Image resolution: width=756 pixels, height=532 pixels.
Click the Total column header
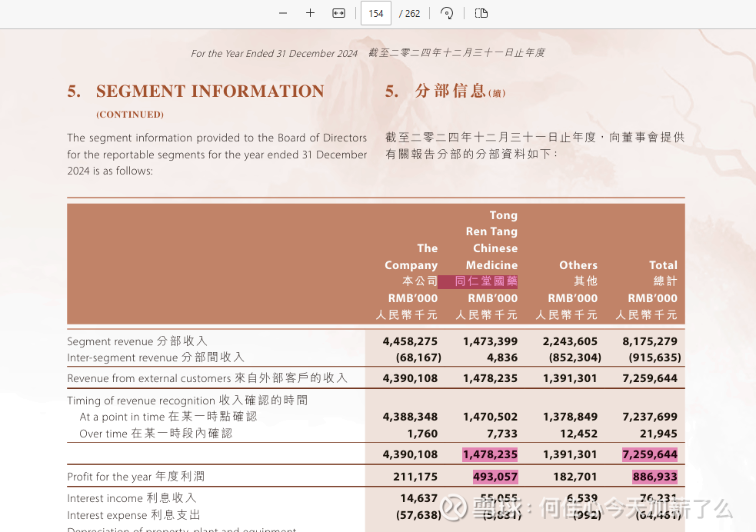[x=663, y=265]
